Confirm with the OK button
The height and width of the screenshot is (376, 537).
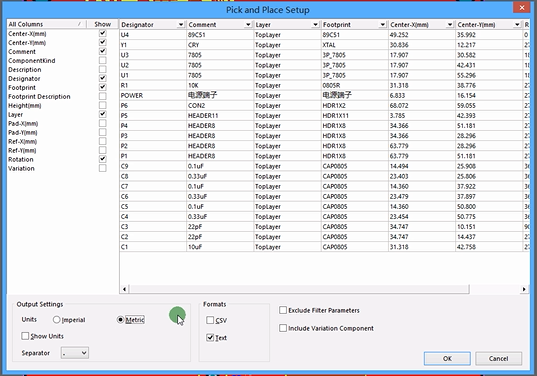447,359
